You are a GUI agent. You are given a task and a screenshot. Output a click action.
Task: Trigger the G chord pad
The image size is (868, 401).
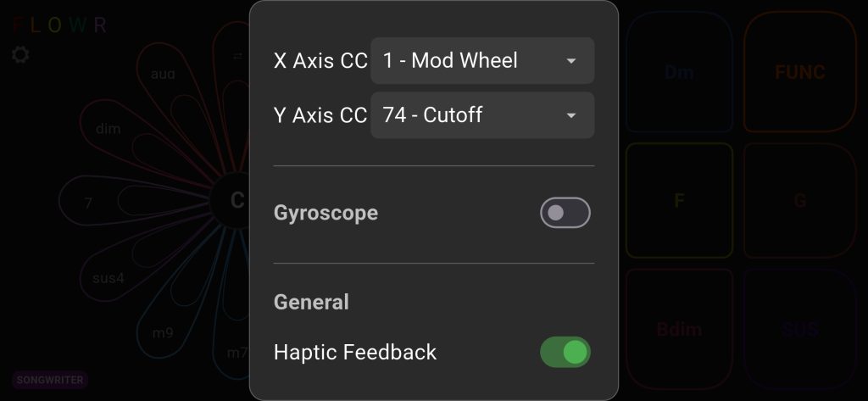pos(799,201)
